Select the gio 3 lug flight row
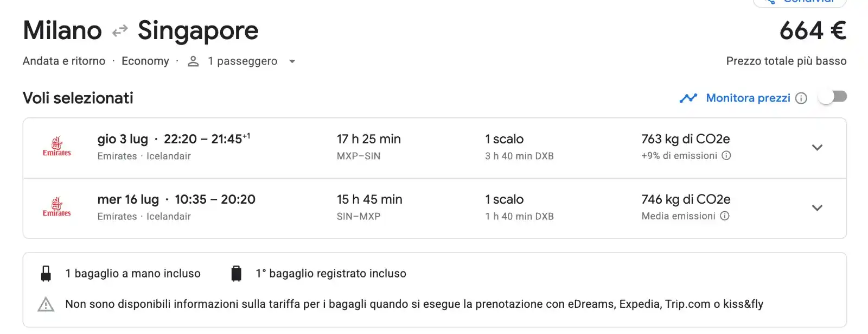868x334 pixels. click(435, 148)
